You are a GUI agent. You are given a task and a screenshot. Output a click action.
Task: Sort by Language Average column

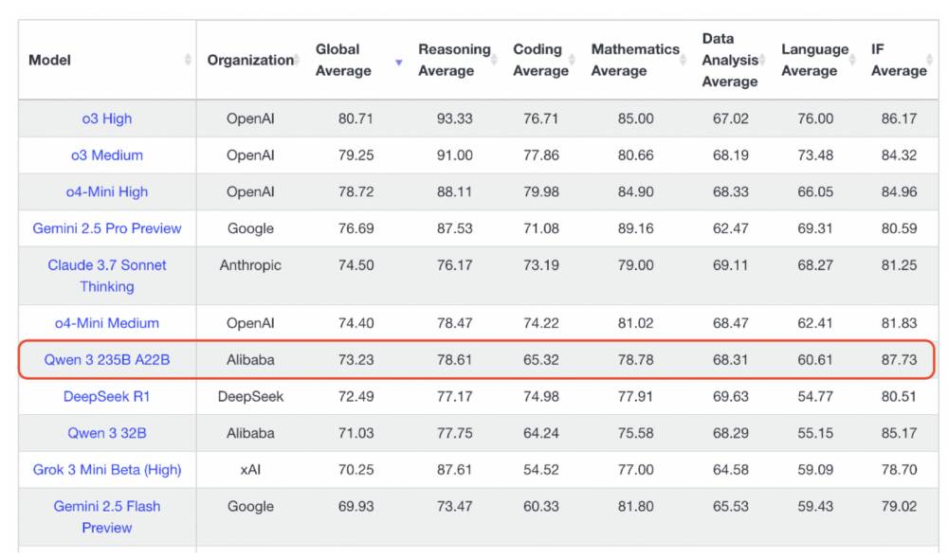[x=814, y=60]
